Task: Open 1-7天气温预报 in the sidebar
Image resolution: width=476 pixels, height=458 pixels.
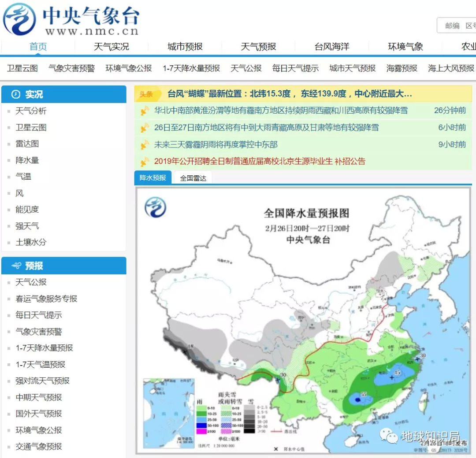Action: [41, 364]
